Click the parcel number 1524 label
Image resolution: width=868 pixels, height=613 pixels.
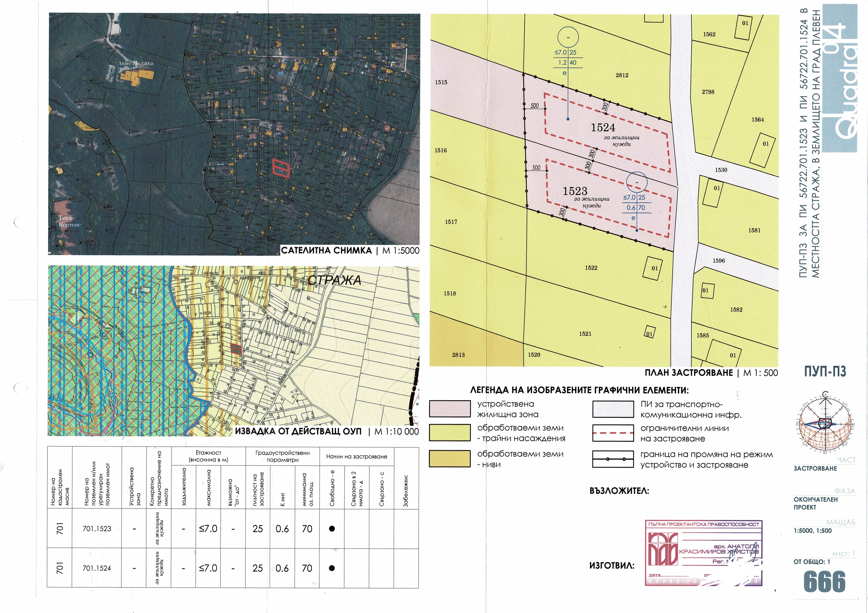(x=603, y=128)
